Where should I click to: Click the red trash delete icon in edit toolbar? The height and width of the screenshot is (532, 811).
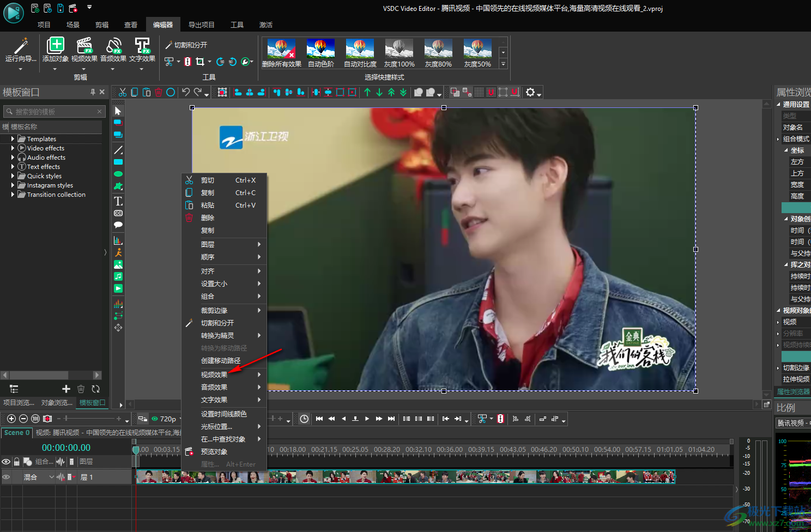[159, 92]
